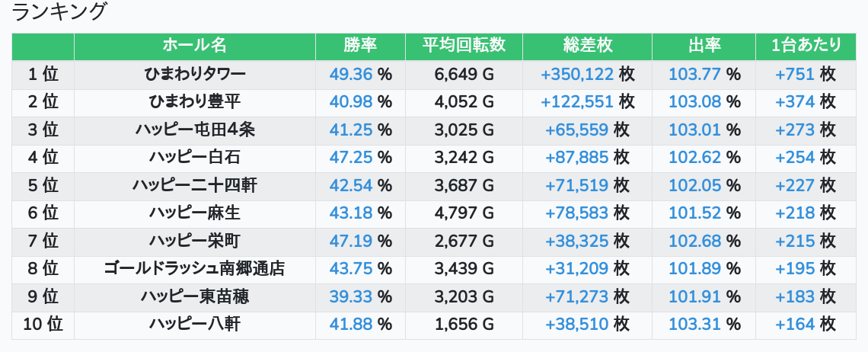Select ハッピー屯田4条 hall name
Screen dimensions: 868x352
[194, 130]
